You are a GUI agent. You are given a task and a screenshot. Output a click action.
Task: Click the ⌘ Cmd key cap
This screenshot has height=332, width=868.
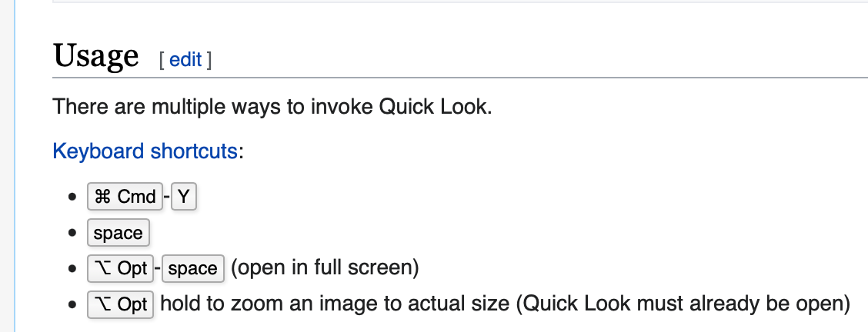tap(125, 197)
